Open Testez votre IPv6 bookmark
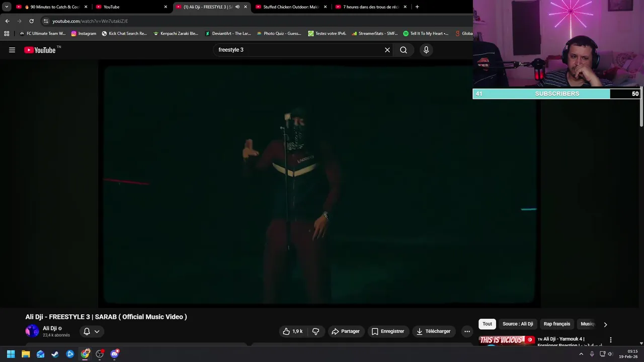 click(x=327, y=34)
